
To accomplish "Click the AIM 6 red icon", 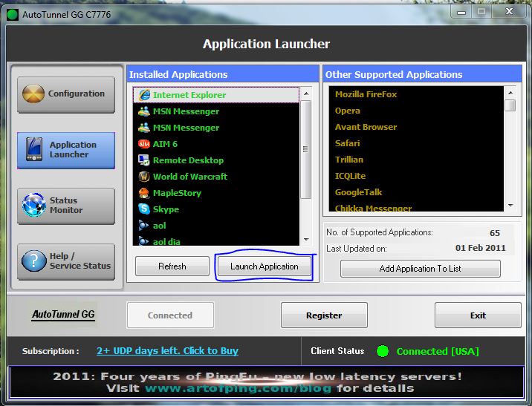I will click(144, 144).
